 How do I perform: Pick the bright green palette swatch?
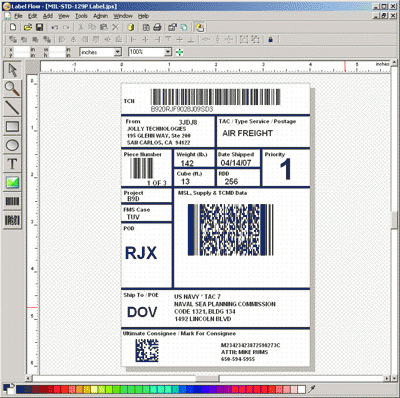[x=116, y=389]
